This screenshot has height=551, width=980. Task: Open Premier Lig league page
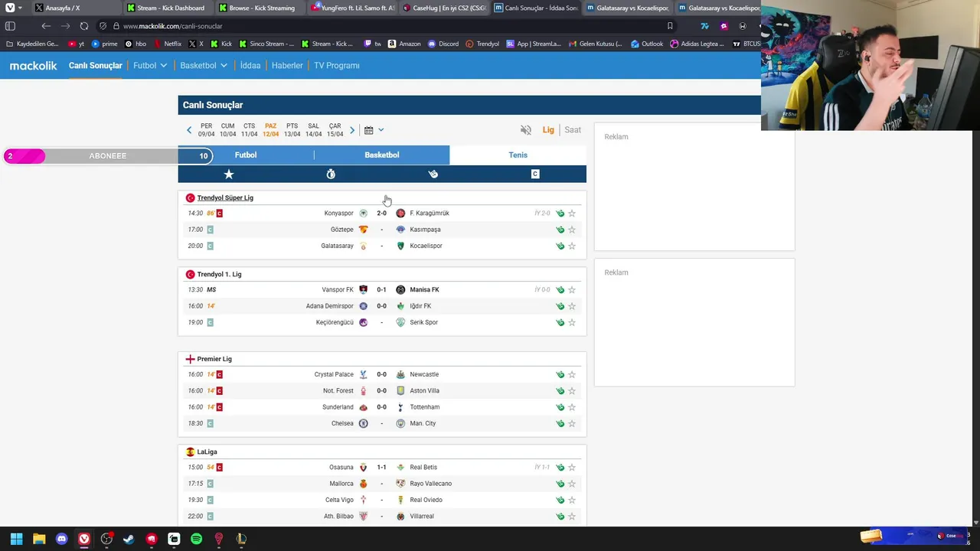(214, 359)
